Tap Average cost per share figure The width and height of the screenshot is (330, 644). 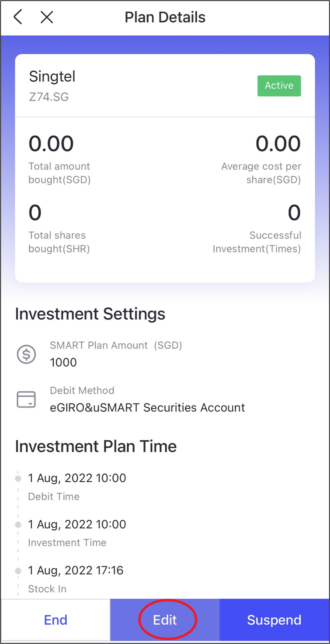(278, 144)
